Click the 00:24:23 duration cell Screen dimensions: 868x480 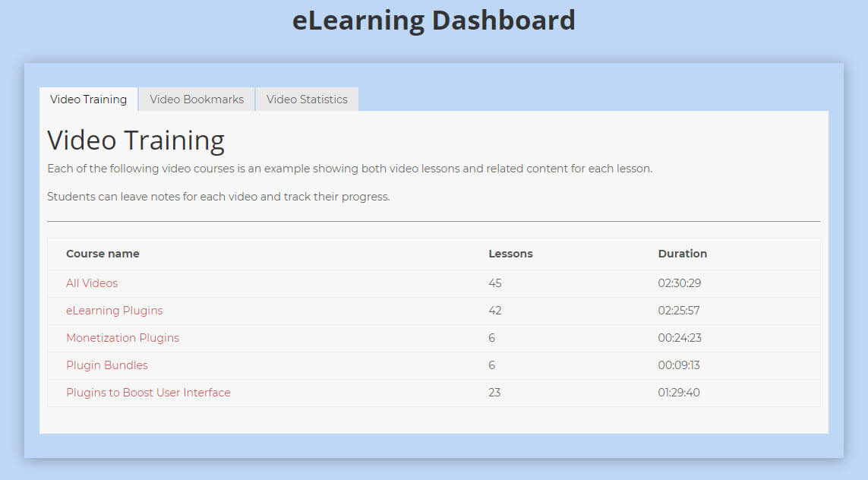point(679,338)
